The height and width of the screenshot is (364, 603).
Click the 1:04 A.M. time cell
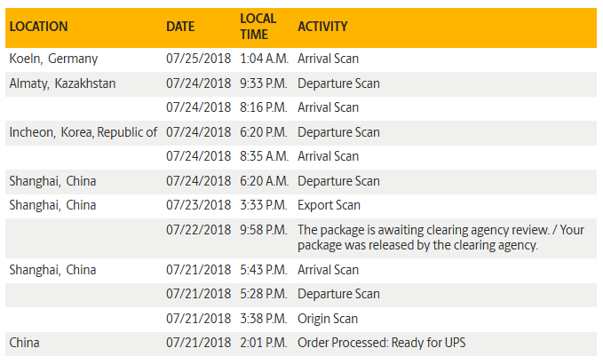(263, 59)
